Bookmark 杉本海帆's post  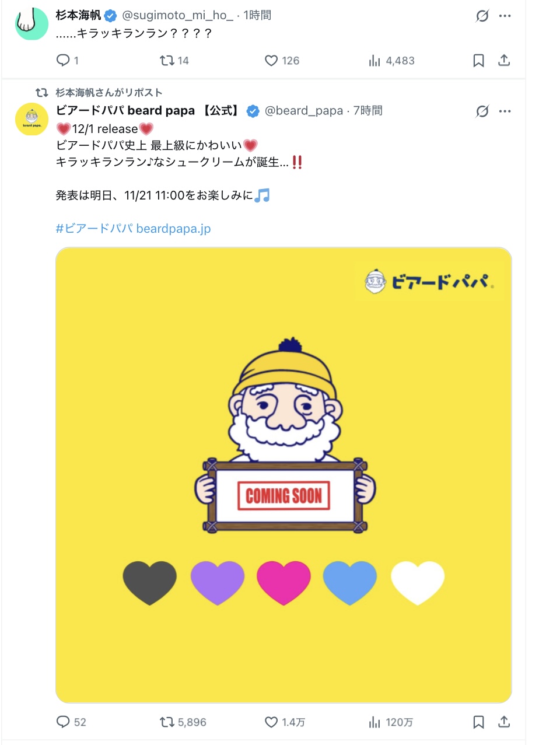tap(478, 60)
